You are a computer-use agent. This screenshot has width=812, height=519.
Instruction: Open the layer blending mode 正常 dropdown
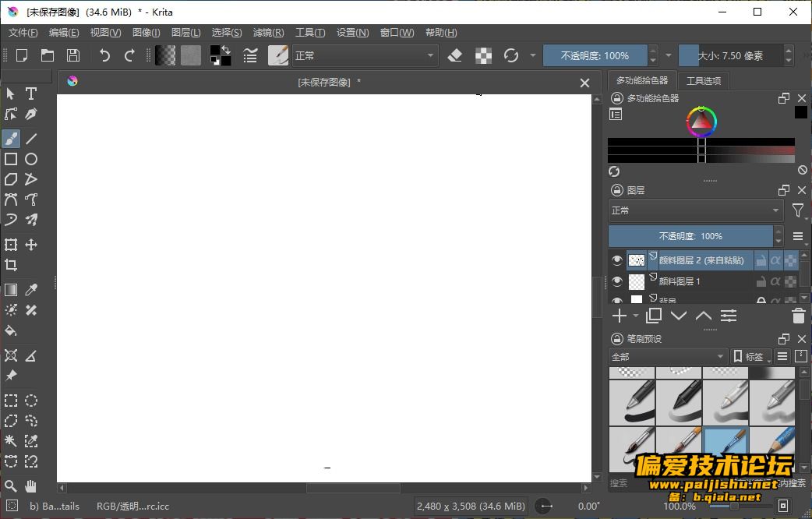pos(696,210)
